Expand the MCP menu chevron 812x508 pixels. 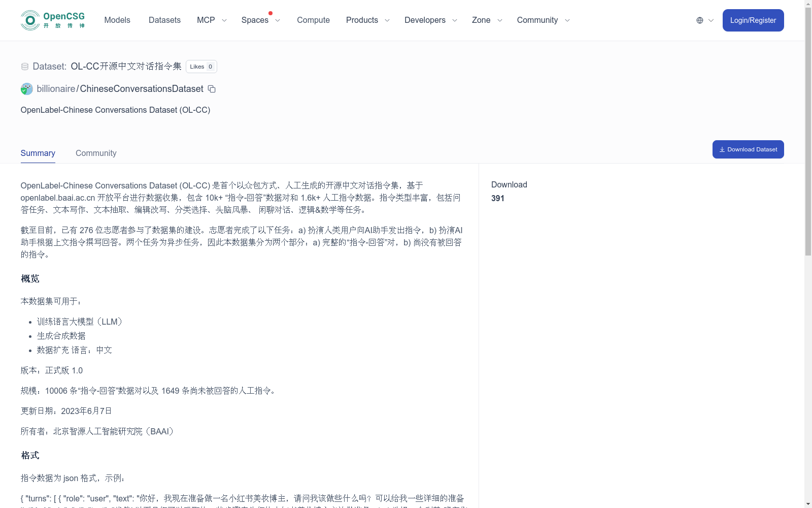coord(224,20)
